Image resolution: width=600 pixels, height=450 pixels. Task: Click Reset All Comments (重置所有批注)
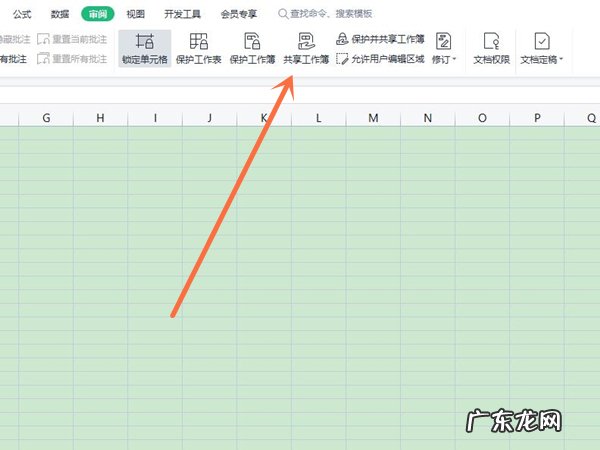click(72, 59)
